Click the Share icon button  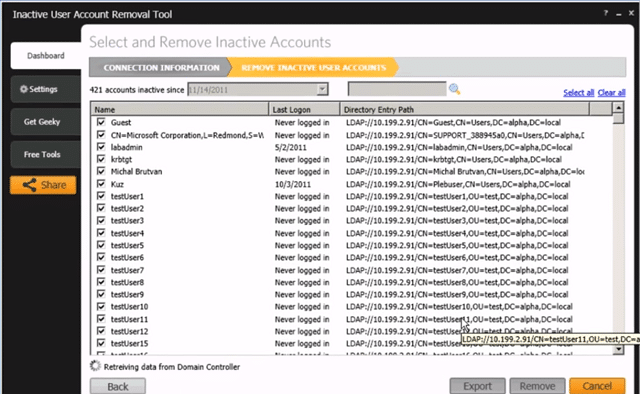(43, 185)
